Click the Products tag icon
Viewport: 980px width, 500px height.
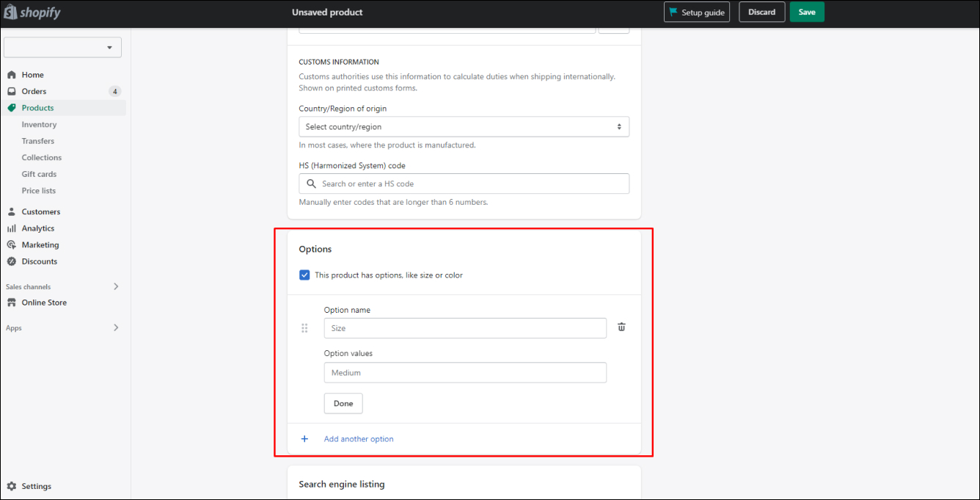coord(12,108)
